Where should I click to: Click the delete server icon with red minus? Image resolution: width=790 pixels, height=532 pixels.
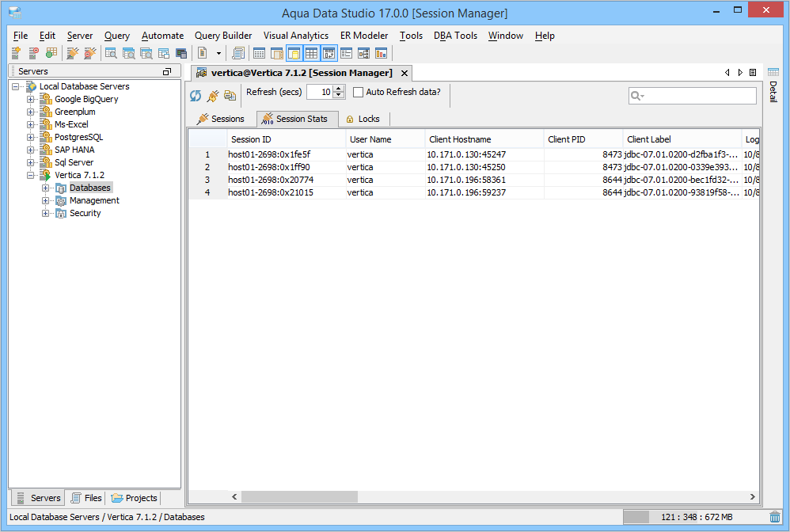click(x=34, y=53)
